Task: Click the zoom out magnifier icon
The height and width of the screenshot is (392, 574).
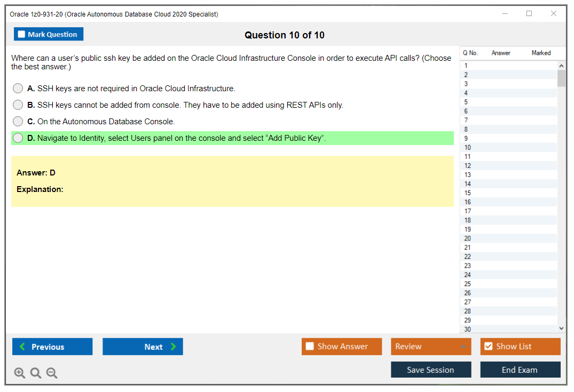Action: pyautogui.click(x=52, y=373)
